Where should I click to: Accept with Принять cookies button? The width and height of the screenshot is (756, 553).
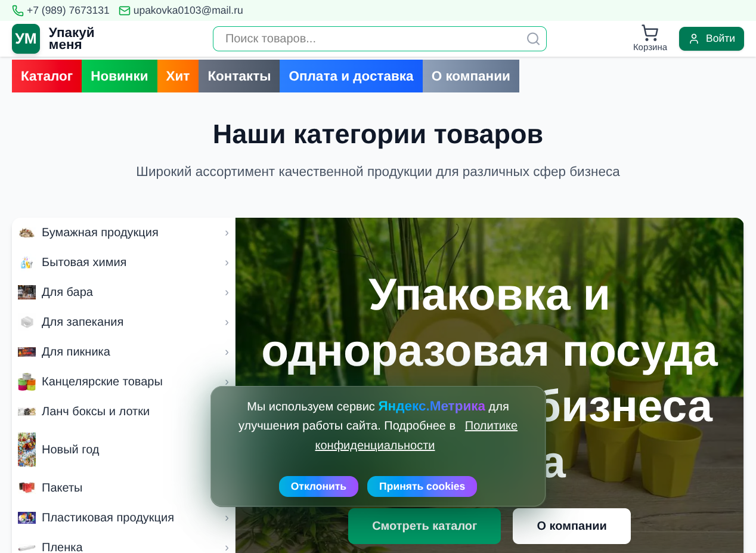tap(422, 486)
